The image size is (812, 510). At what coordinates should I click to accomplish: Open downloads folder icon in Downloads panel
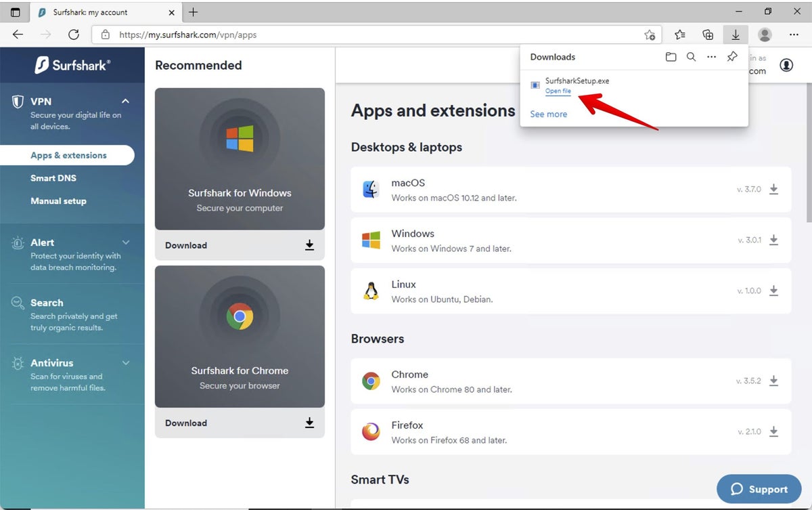(x=671, y=57)
